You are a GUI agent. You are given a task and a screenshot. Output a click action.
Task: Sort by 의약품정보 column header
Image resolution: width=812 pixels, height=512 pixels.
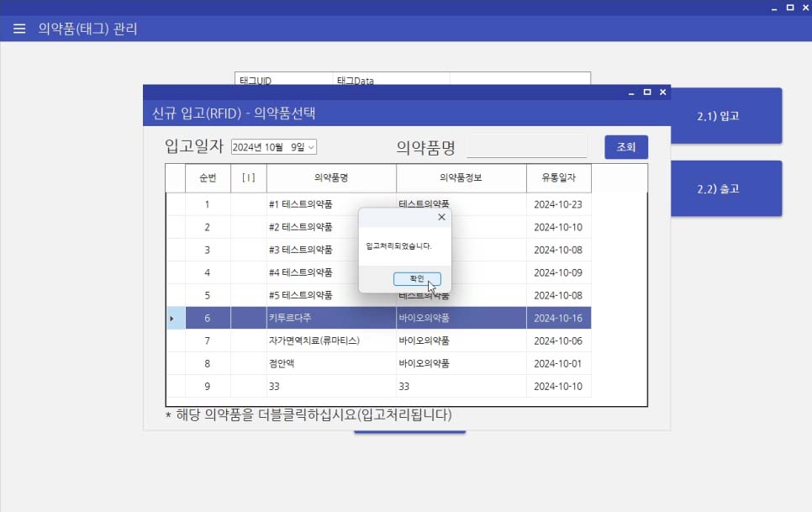click(x=461, y=178)
